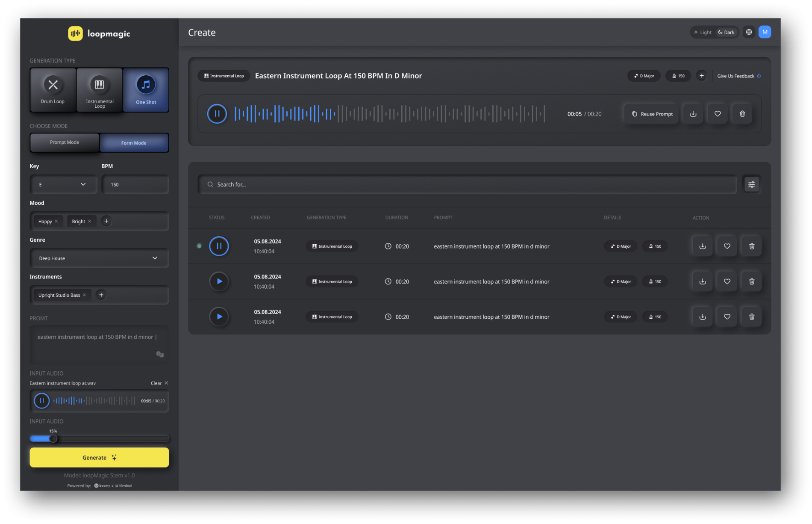Seek in the main player waveform
The height and width of the screenshot is (524, 812).
(390, 114)
